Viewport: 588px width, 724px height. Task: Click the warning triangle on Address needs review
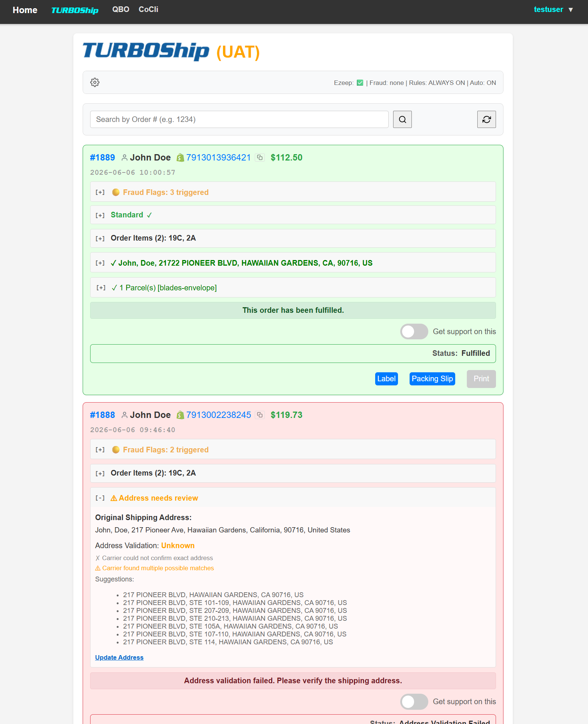(114, 498)
